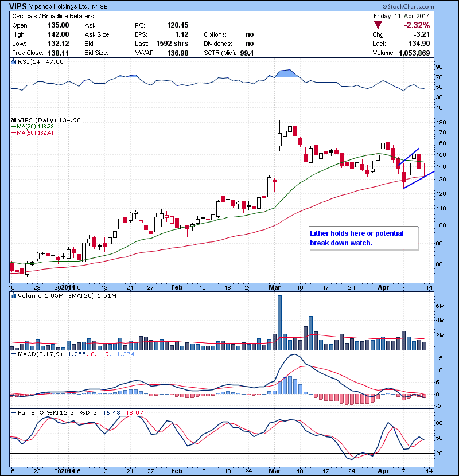Click the MACD(8,17,9) panel label
This screenshot has height=476, width=459.
tap(40, 354)
